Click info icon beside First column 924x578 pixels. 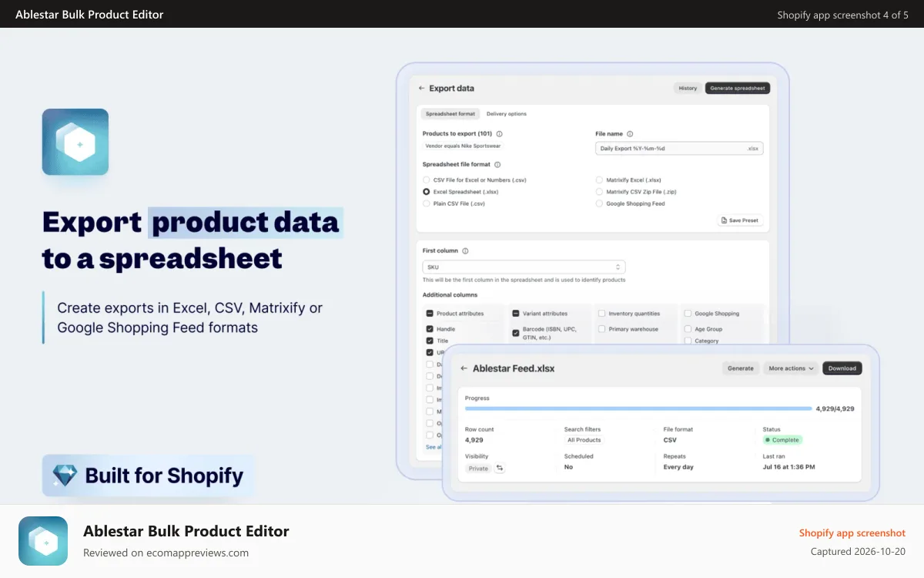tap(465, 251)
